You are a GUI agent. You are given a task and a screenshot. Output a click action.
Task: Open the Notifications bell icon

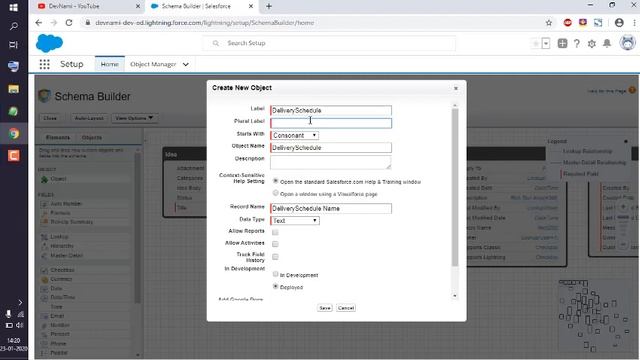[607, 43]
